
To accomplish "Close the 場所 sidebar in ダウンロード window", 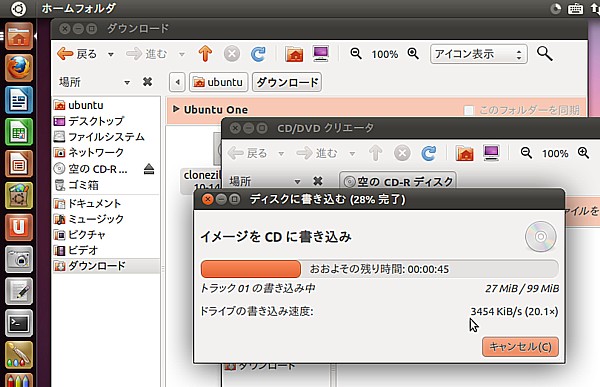I will pos(147,82).
